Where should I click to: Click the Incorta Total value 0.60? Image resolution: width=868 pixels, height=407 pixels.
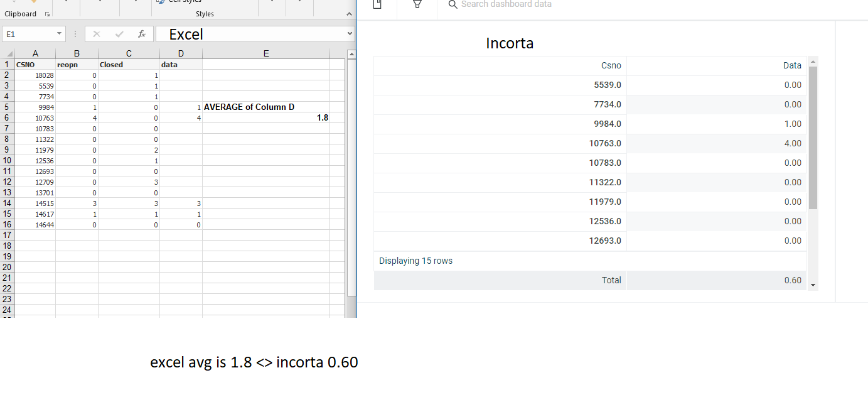point(793,280)
